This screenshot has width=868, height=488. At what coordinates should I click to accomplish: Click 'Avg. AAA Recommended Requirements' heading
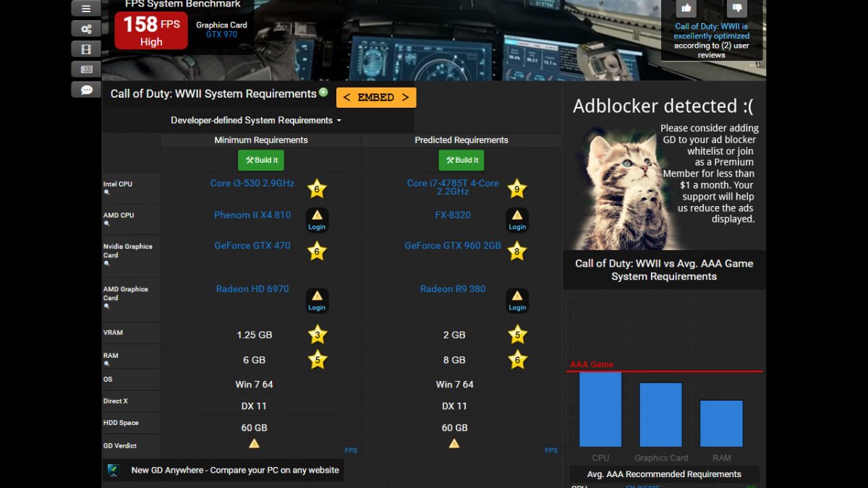click(x=664, y=474)
